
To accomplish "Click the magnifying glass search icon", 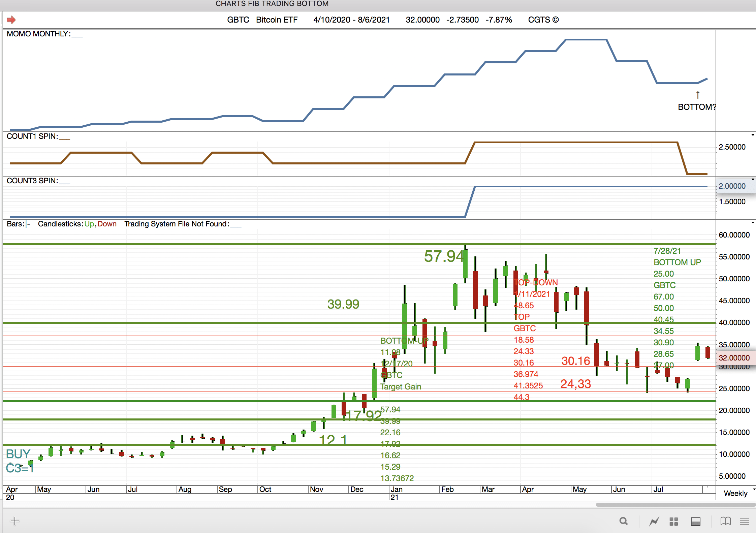I will pyautogui.click(x=624, y=521).
